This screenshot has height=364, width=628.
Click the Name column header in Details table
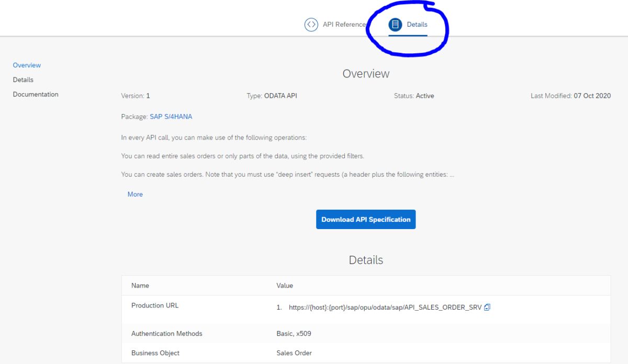[x=140, y=286]
